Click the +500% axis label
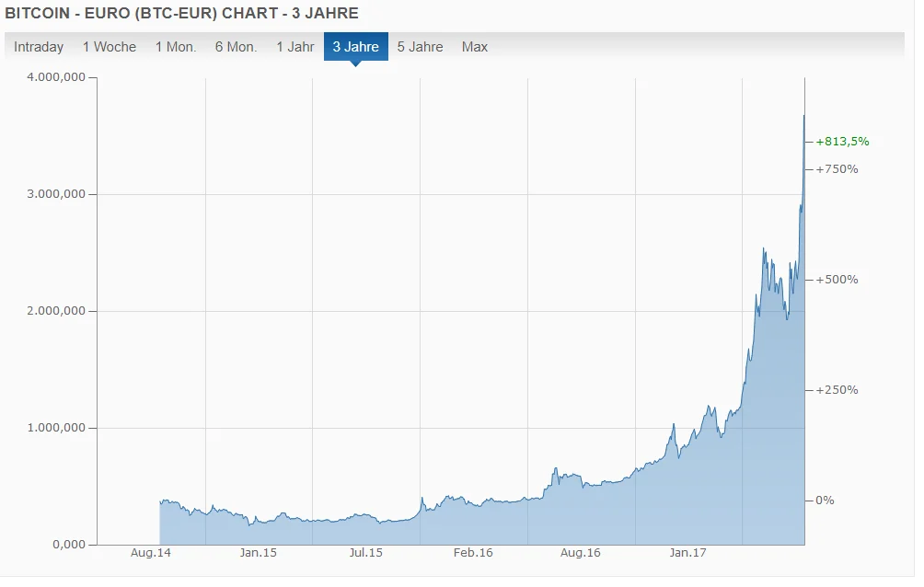Image resolution: width=924 pixels, height=587 pixels. (837, 280)
